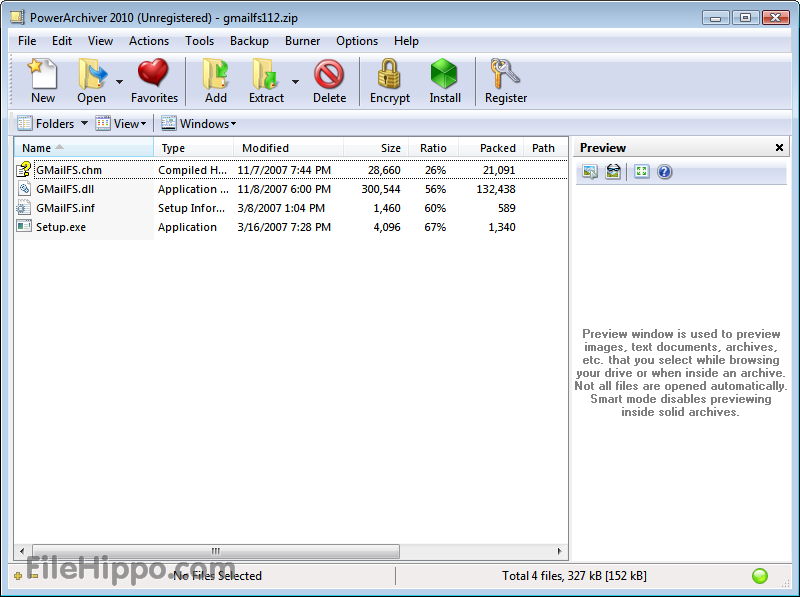The image size is (800, 597).
Task: Sort by the Size column header
Action: [376, 148]
